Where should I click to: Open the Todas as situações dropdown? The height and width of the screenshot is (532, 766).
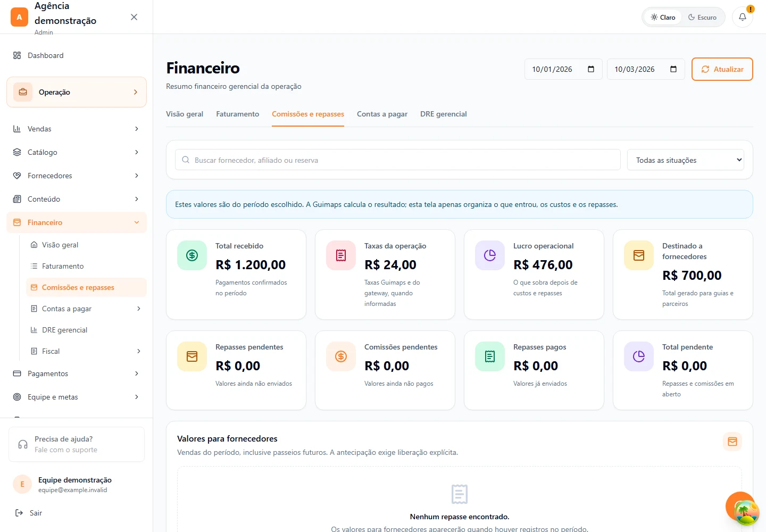click(x=686, y=160)
